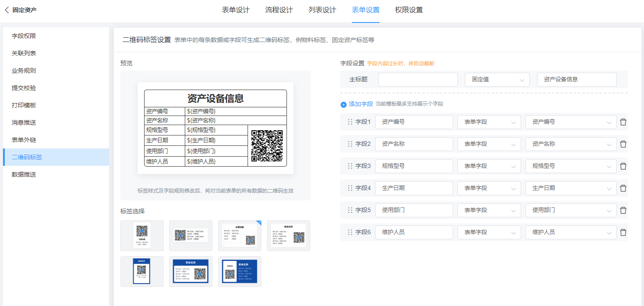Open the 规格型号 field dropdown in 字段3
This screenshot has width=644, height=306.
[570, 166]
